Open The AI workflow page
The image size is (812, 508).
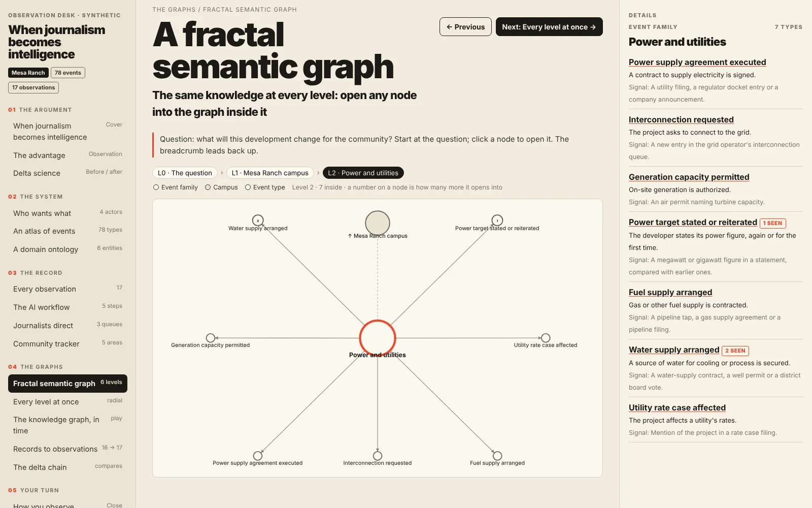point(67,307)
